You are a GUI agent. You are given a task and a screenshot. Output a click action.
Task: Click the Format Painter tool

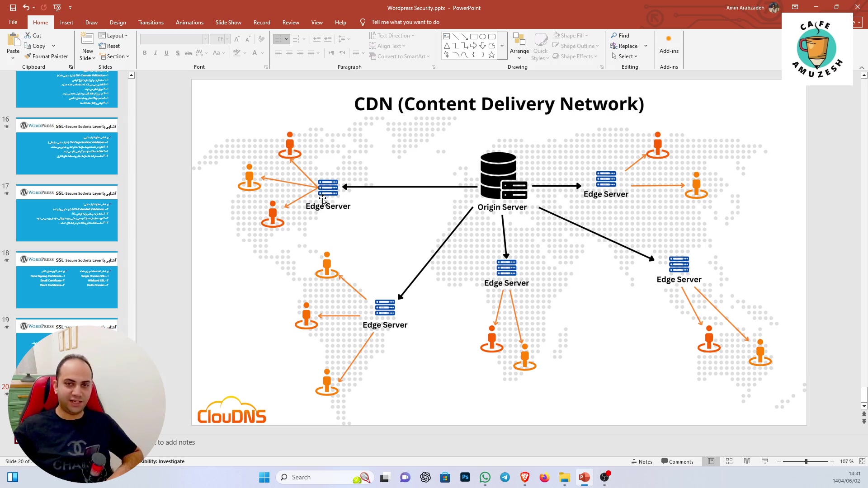coord(46,56)
